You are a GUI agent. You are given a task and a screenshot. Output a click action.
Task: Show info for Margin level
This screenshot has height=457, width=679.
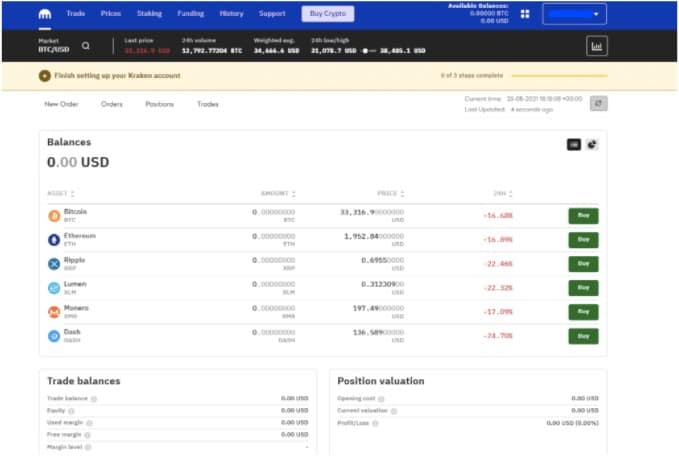pos(88,447)
